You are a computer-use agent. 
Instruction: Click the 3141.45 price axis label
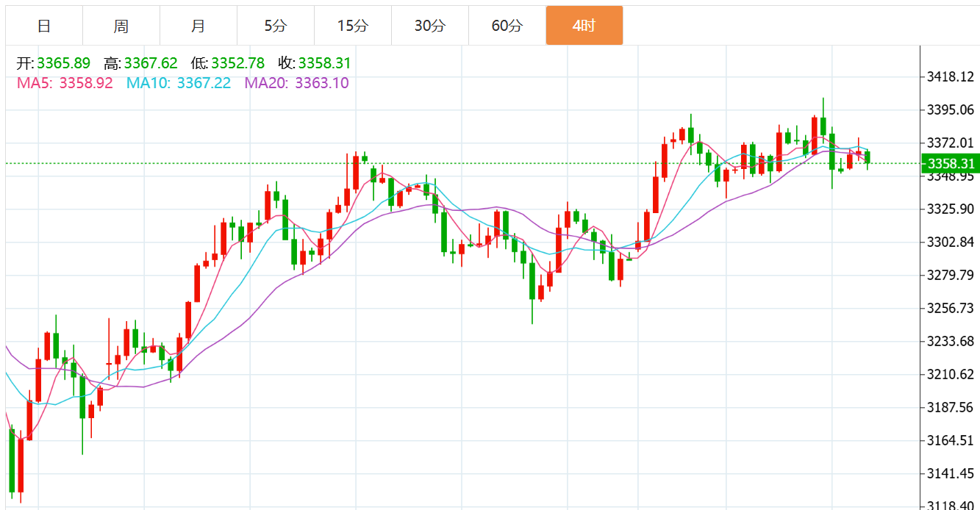951,473
